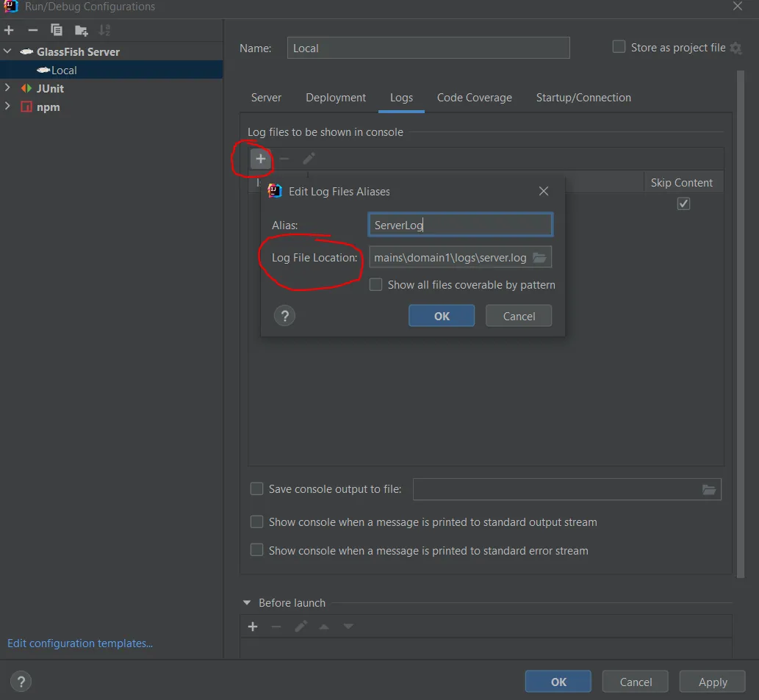Image resolution: width=759 pixels, height=700 pixels.
Task: Click Cancel in Run/Debug Configurations dialog
Action: [x=635, y=682]
